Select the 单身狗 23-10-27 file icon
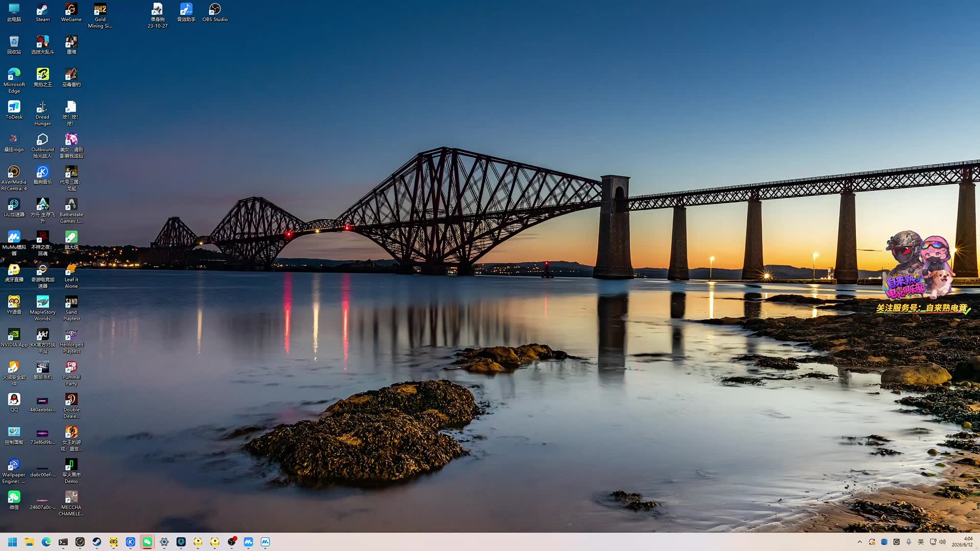 coord(157,16)
